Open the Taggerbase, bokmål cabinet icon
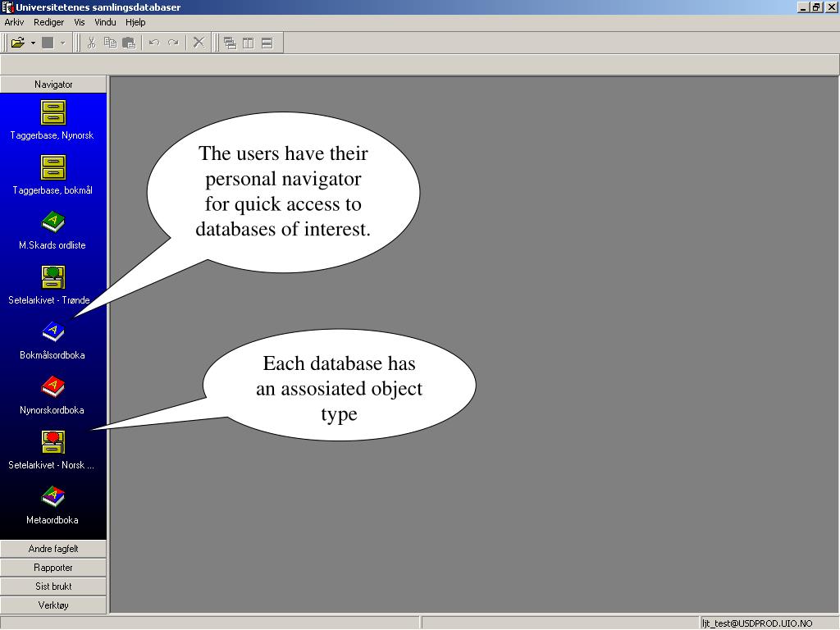 coord(53,167)
